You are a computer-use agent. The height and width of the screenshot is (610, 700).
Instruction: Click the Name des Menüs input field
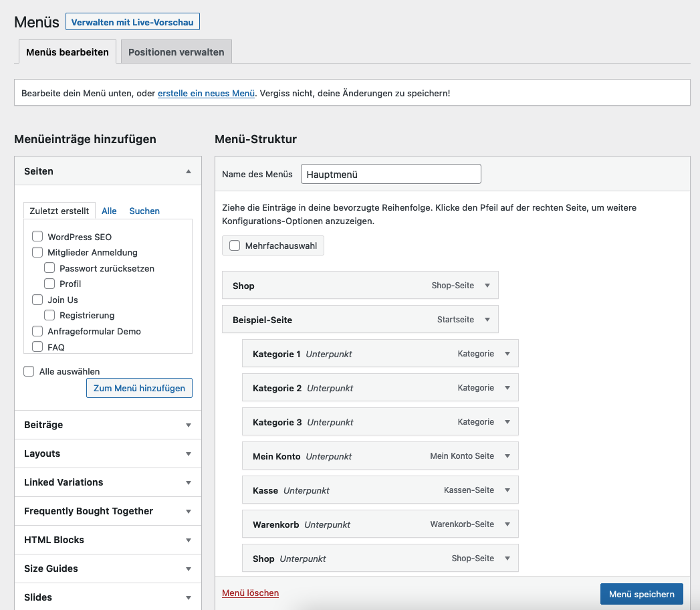(390, 174)
